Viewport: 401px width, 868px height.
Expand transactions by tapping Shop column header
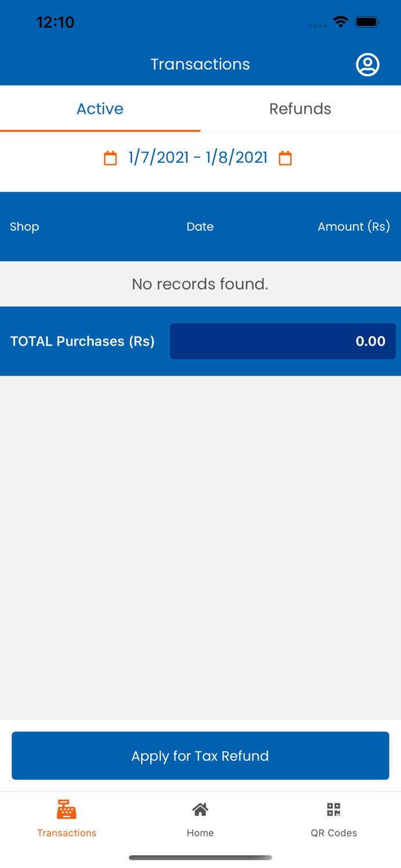point(24,226)
